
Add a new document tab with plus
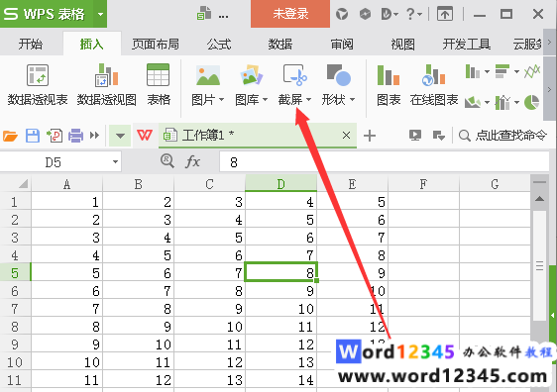point(370,136)
